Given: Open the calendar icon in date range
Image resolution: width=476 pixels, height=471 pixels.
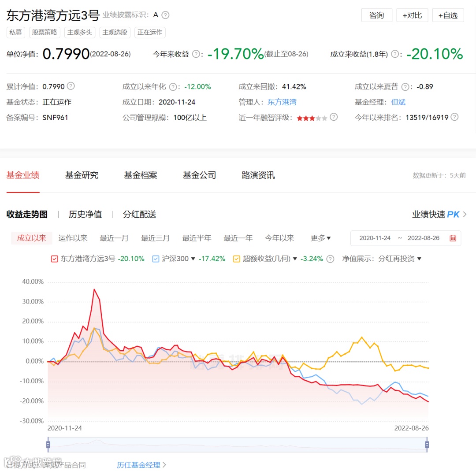Looking at the screenshot, I should pyautogui.click(x=453, y=238).
